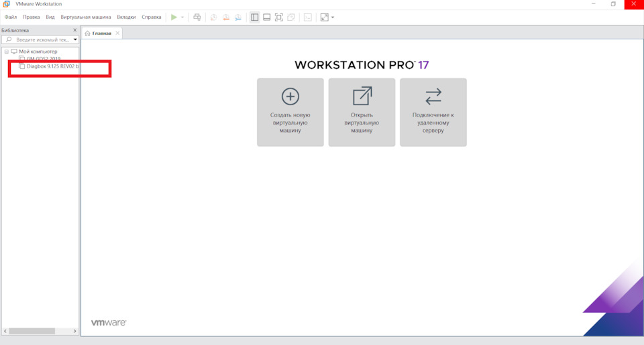The image size is (644, 345).
Task: Toggle the library sidebar view icon
Action: click(x=255, y=17)
